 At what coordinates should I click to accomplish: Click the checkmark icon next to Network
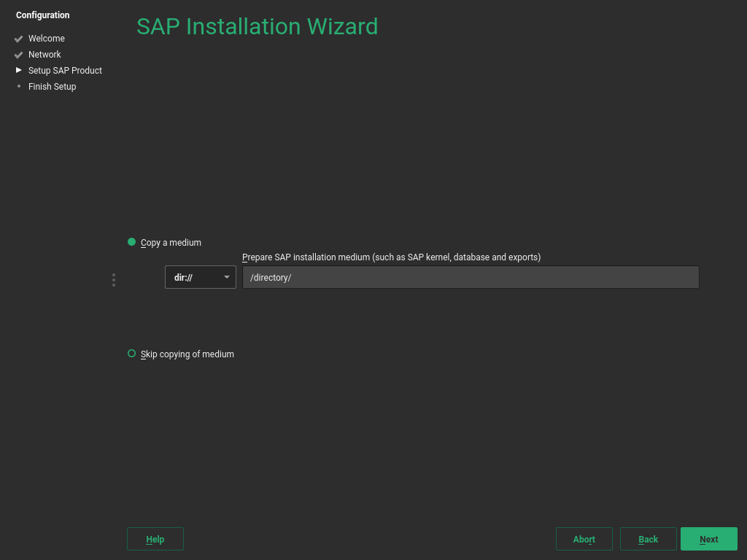(x=18, y=55)
